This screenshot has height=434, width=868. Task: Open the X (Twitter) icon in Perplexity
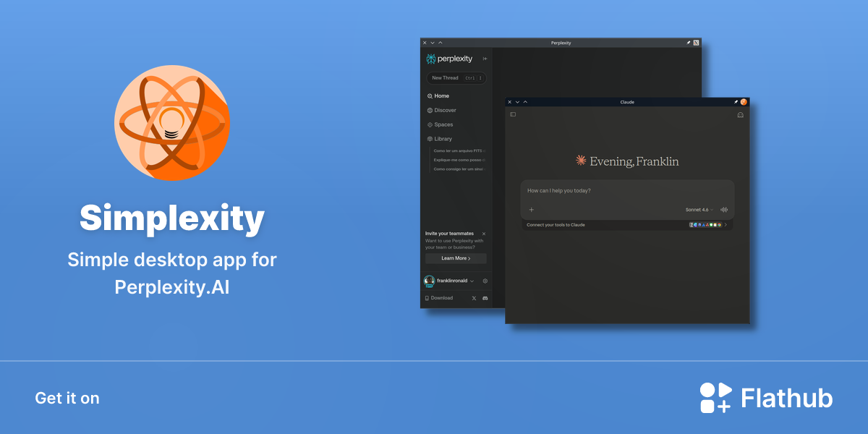474,298
